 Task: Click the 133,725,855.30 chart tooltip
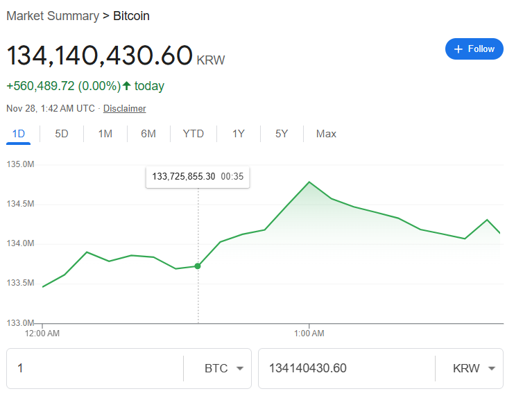pos(198,177)
